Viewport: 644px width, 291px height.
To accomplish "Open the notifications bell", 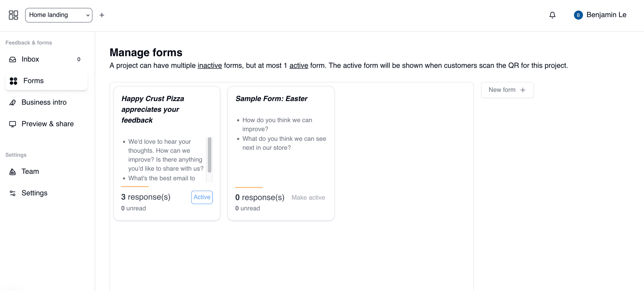I will tap(552, 15).
